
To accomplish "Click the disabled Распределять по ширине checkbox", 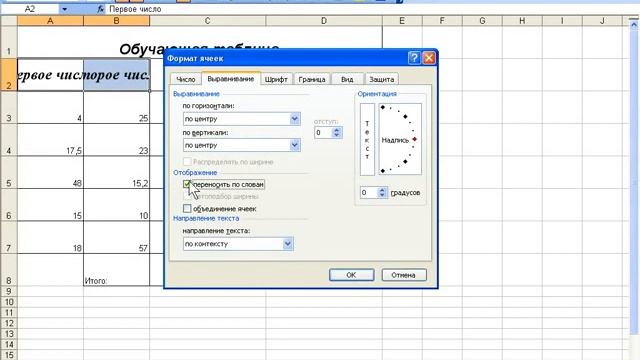I will pyautogui.click(x=187, y=162).
